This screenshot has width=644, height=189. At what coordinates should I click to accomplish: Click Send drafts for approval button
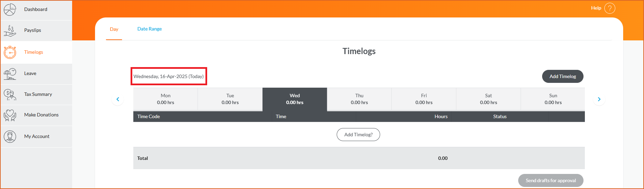(551, 180)
